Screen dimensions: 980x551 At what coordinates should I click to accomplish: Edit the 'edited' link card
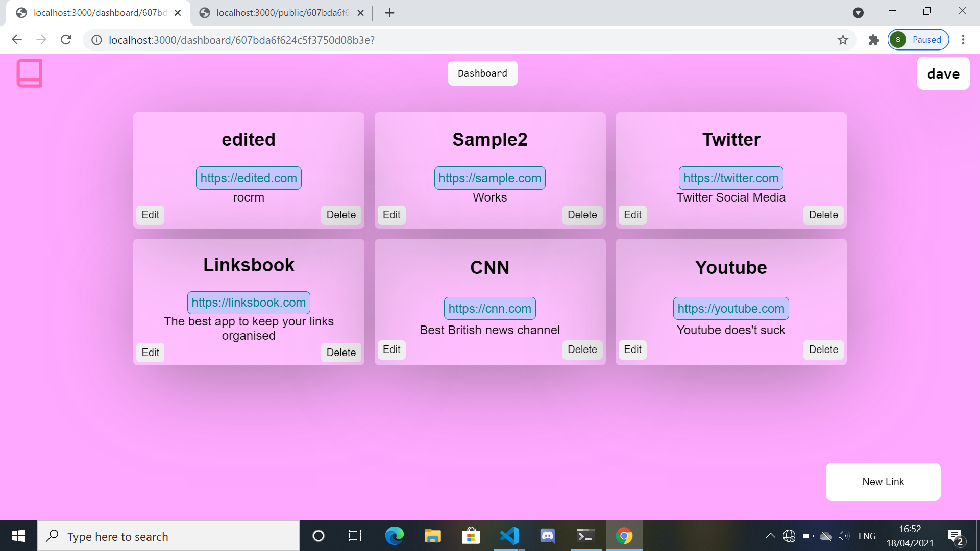[x=150, y=215]
